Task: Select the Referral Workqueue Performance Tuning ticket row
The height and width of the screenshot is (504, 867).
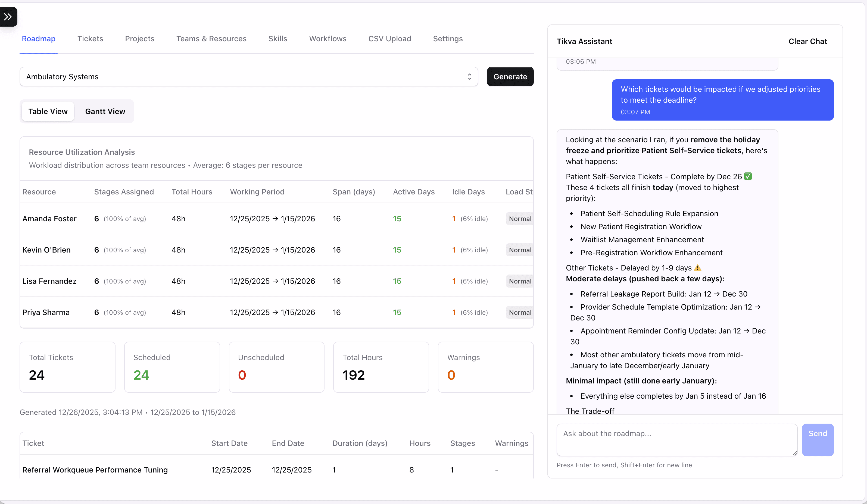Action: pyautogui.click(x=95, y=470)
